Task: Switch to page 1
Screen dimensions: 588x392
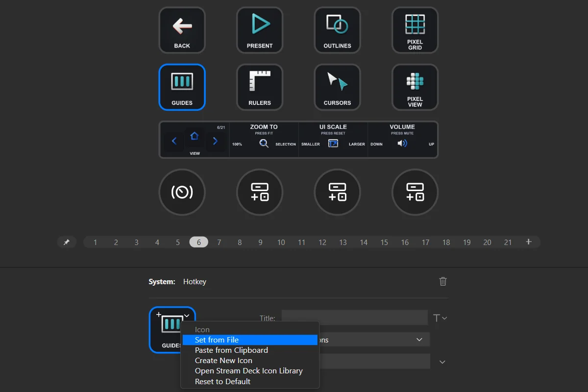Action: point(95,242)
